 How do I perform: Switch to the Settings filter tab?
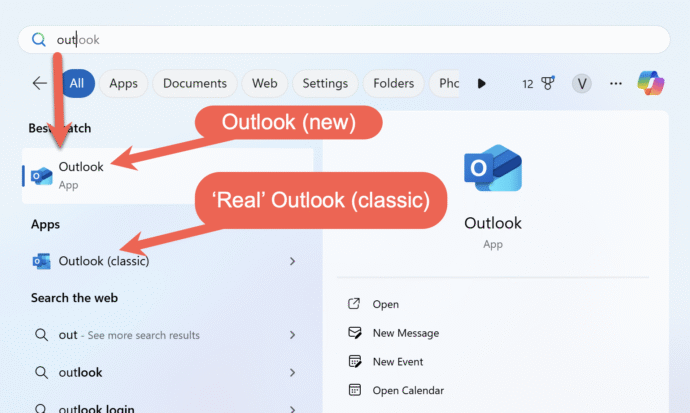(x=325, y=83)
